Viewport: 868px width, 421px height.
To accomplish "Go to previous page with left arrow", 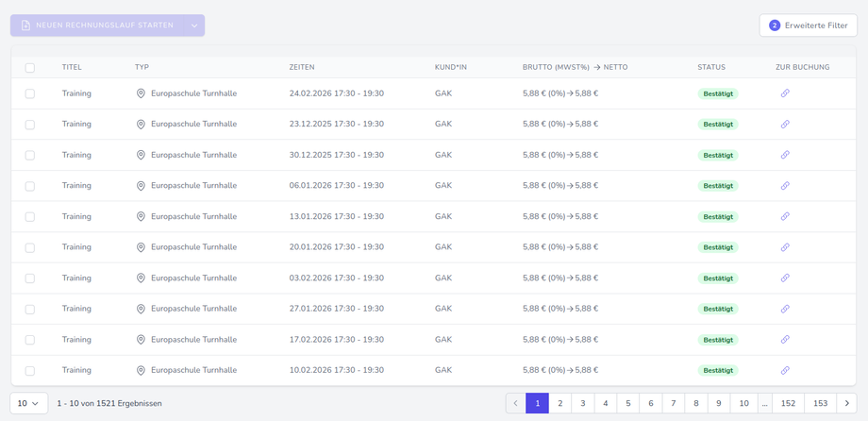I will 515,403.
